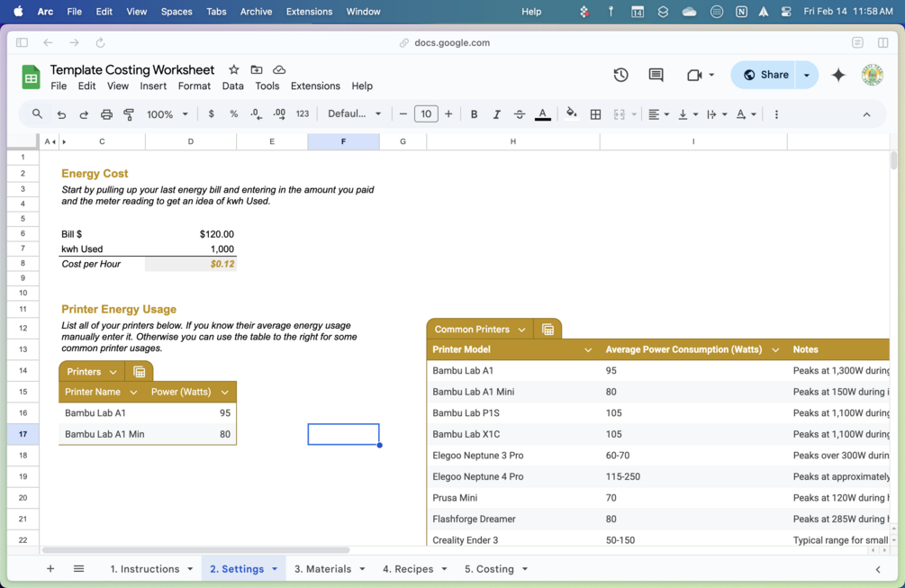Open the vertical align dropdown

click(688, 114)
